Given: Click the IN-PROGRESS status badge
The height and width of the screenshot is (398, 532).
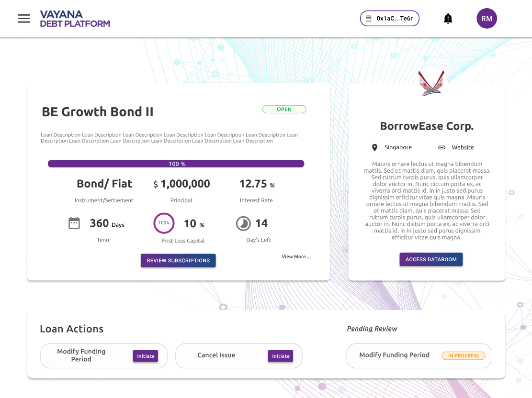Looking at the screenshot, I should coord(463,356).
